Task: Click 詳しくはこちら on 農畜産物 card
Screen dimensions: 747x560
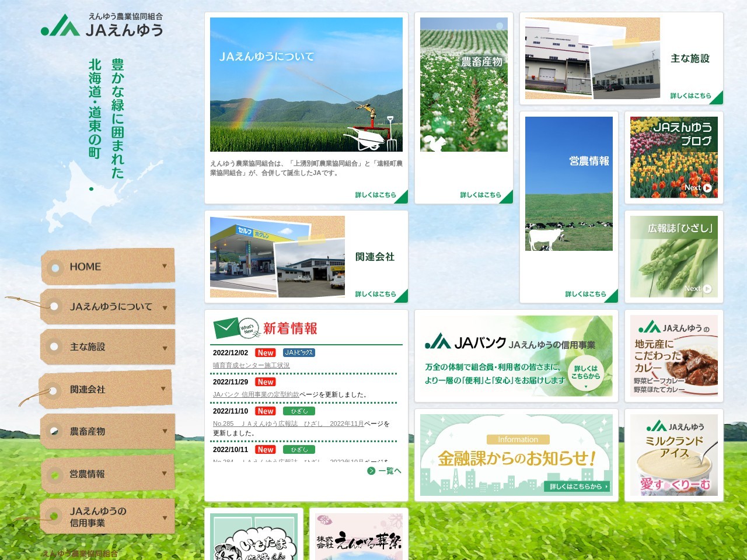Action: pos(480,195)
